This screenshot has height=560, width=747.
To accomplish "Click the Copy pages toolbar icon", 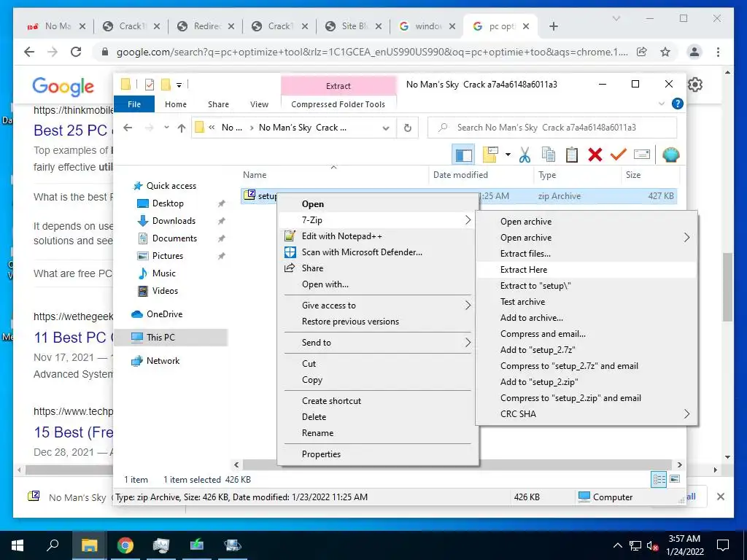I will [549, 155].
